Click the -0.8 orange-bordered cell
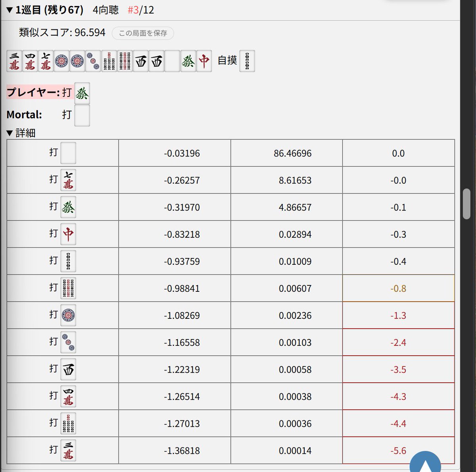The width and height of the screenshot is (476, 472). click(x=398, y=288)
